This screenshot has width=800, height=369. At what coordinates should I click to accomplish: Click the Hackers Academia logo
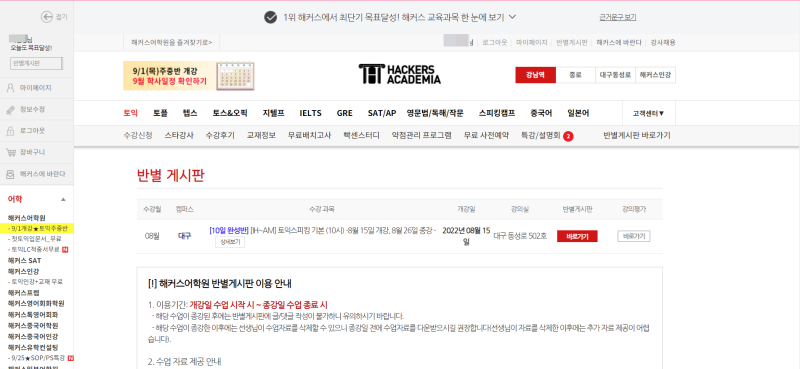399,74
